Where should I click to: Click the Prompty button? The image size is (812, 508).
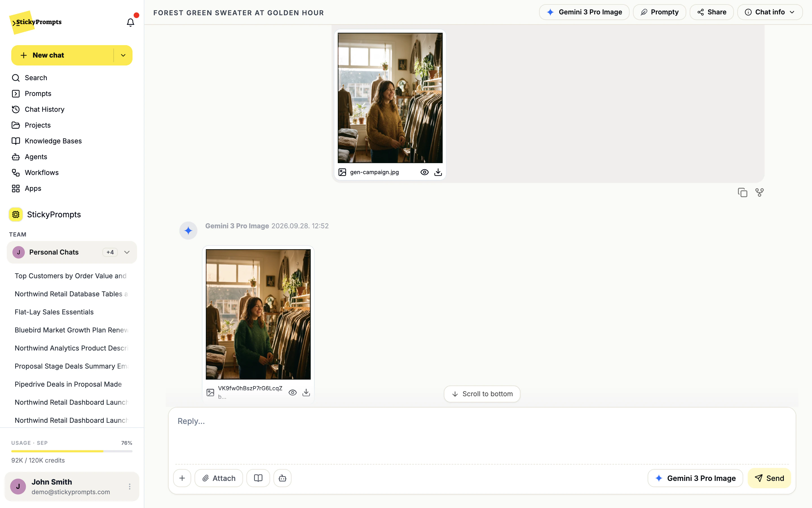[659, 12]
